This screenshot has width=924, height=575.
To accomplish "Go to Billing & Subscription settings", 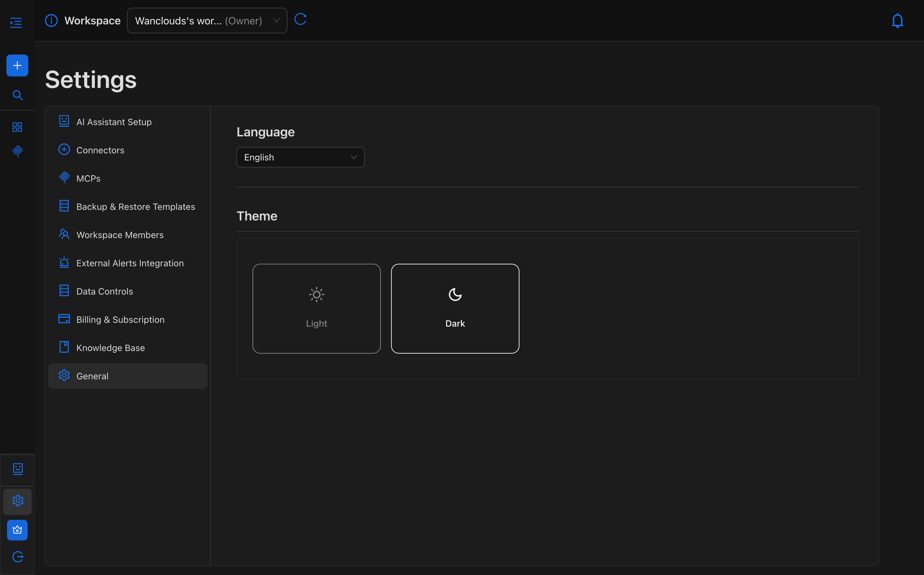I will 120,320.
